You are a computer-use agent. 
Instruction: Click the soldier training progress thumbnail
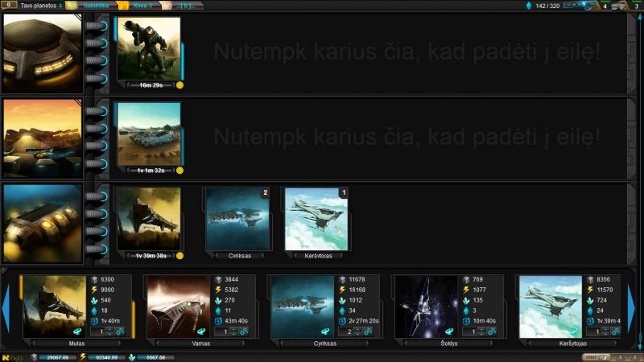[x=148, y=48]
